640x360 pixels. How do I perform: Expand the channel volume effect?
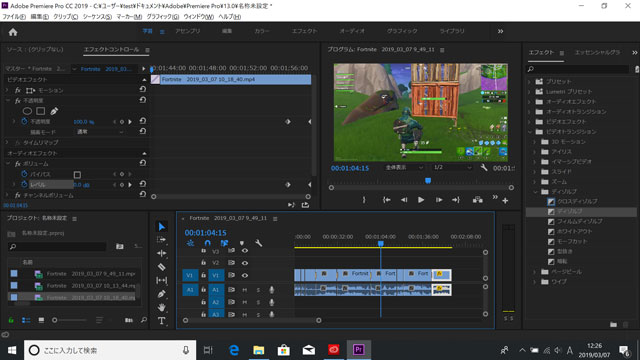click(x=7, y=195)
